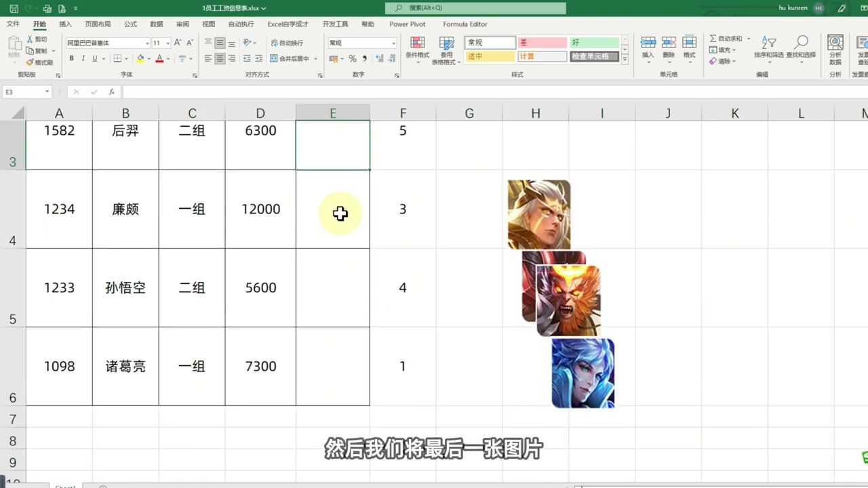Toggle bottom vertical alignment
This screenshot has width=868, height=488.
click(x=232, y=43)
